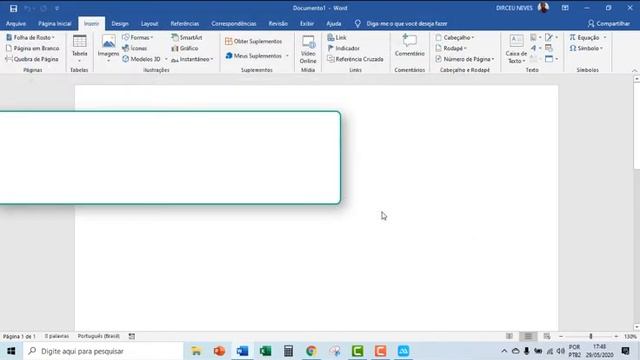Open the Cabeçalho header menu

pos(454,38)
